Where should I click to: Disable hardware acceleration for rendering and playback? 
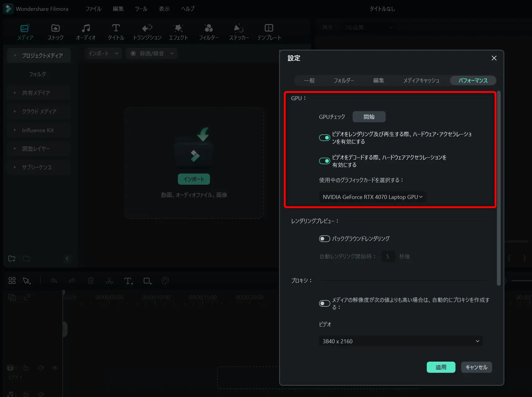point(324,138)
